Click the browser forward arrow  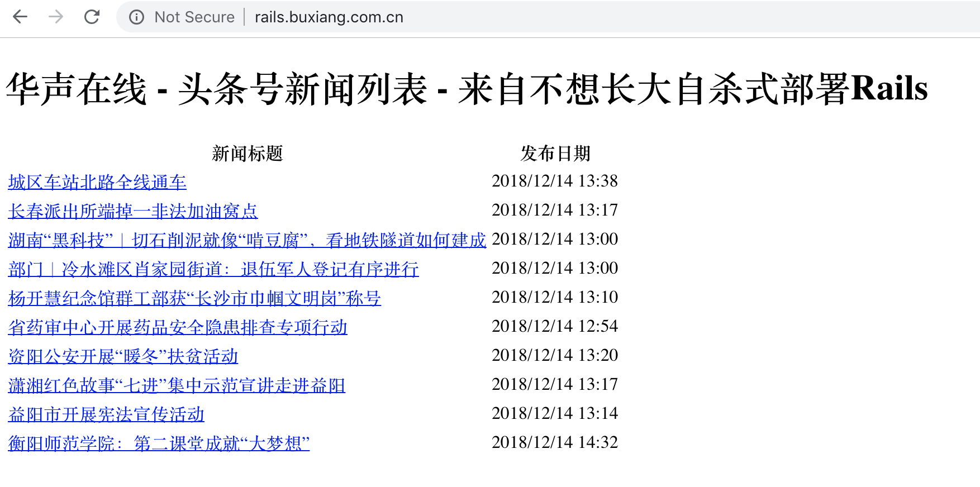(x=56, y=17)
